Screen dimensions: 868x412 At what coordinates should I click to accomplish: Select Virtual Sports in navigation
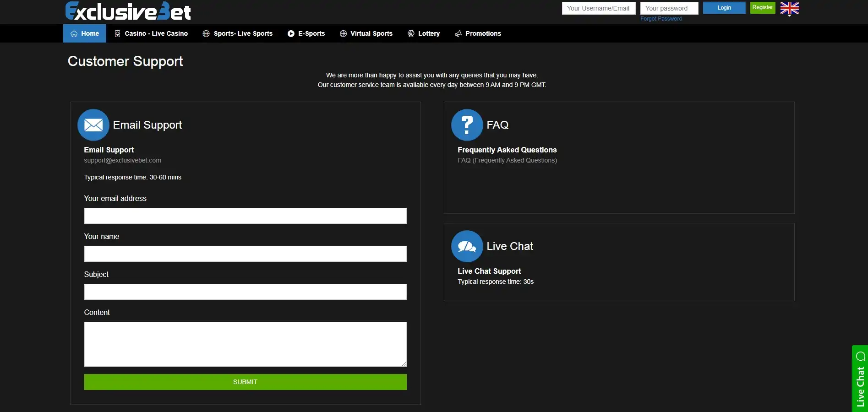(366, 33)
